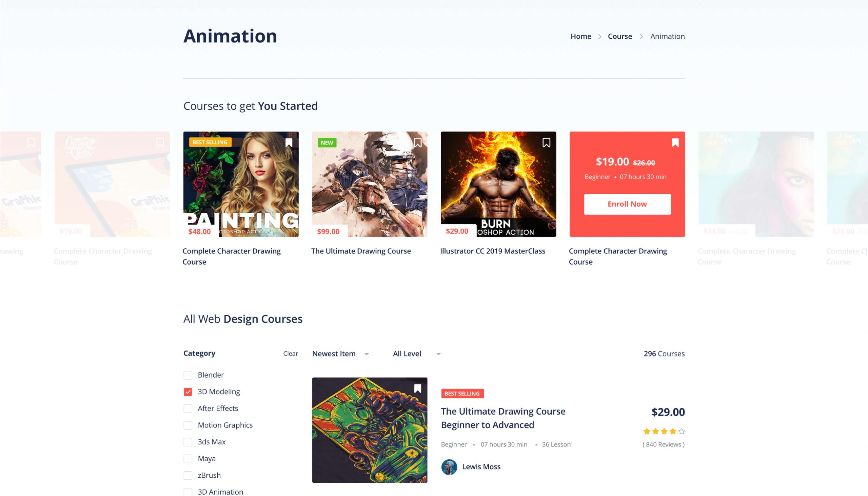The height and width of the screenshot is (496, 868).
Task: Click the 840 Reviews text
Action: [664, 444]
